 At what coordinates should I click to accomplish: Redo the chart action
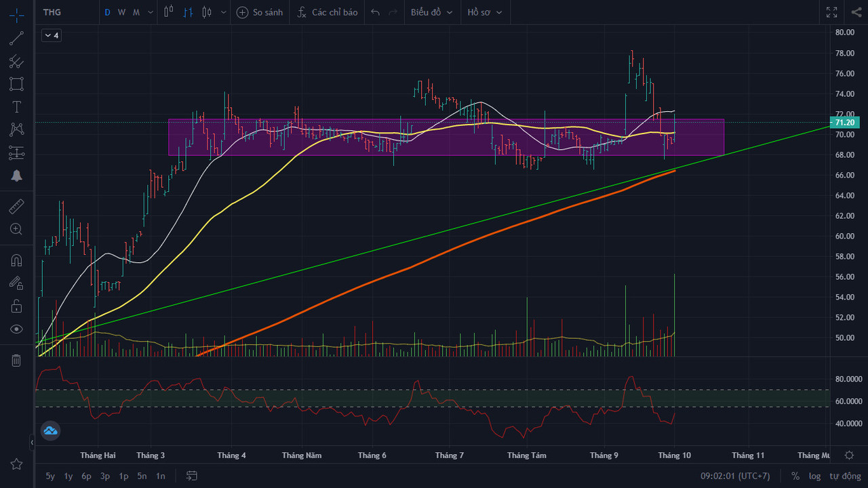(393, 12)
